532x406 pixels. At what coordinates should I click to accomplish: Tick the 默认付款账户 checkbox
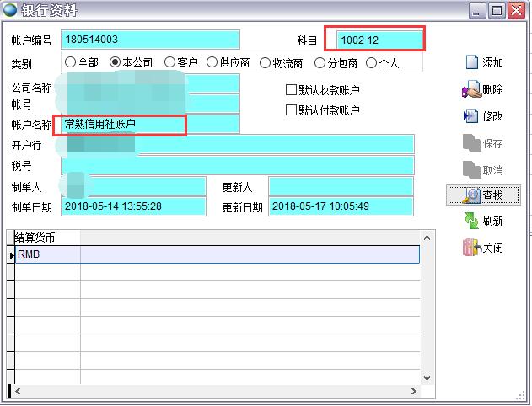tap(292, 110)
